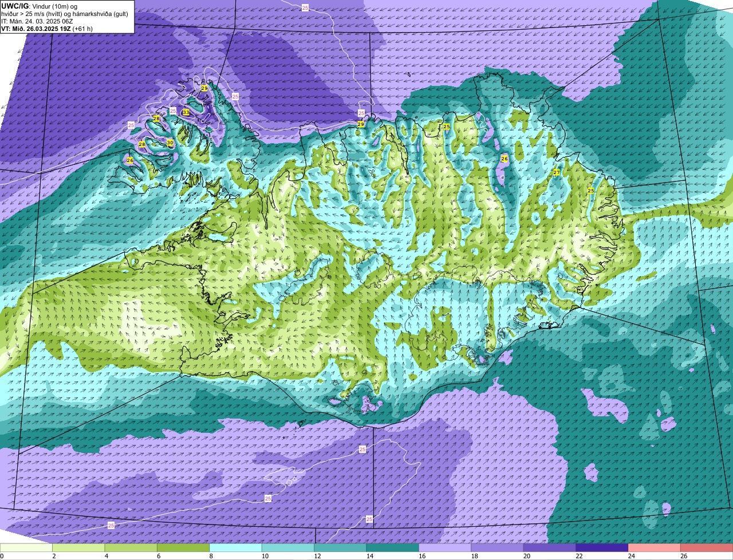Click the 22–24 m/s dark indigo legend swatch
The height and width of the screenshot is (560, 733).
point(602,547)
